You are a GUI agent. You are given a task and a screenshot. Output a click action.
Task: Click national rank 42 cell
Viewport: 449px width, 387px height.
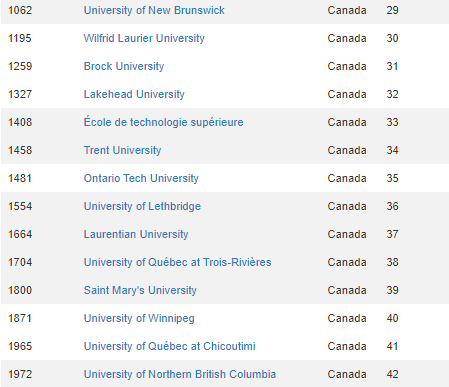(392, 374)
